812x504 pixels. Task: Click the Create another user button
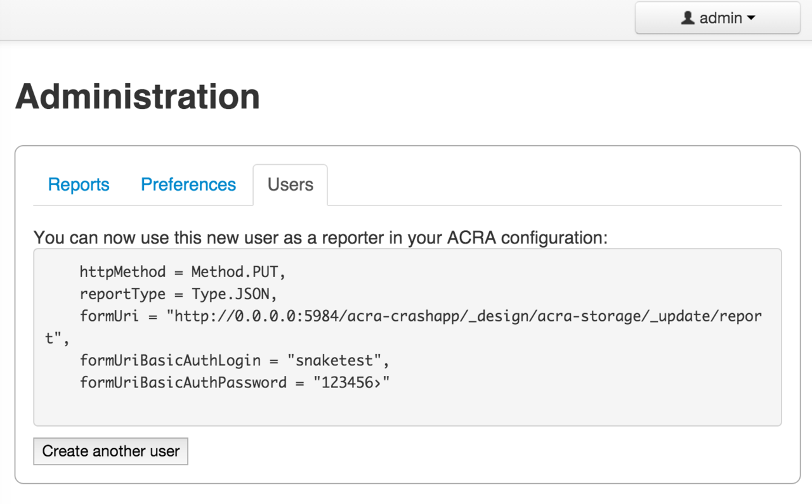click(111, 451)
